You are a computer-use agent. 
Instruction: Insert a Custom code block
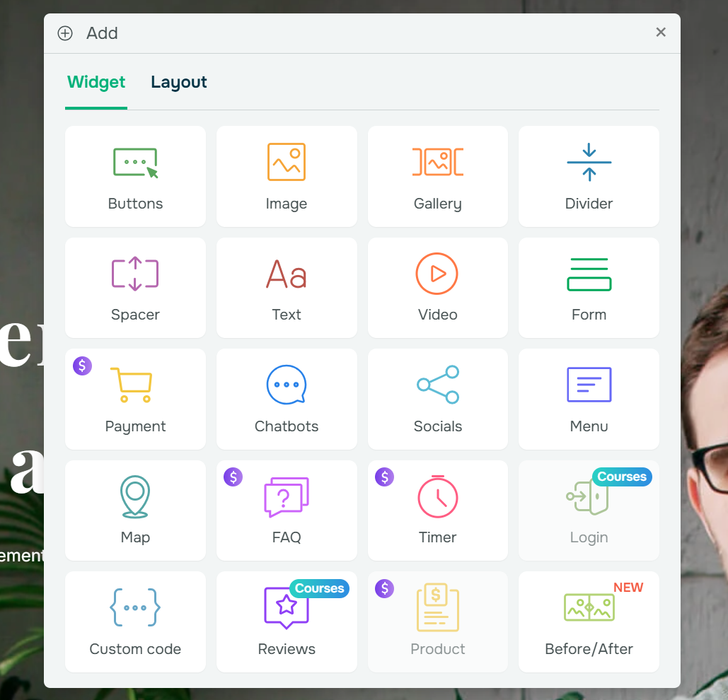135,622
